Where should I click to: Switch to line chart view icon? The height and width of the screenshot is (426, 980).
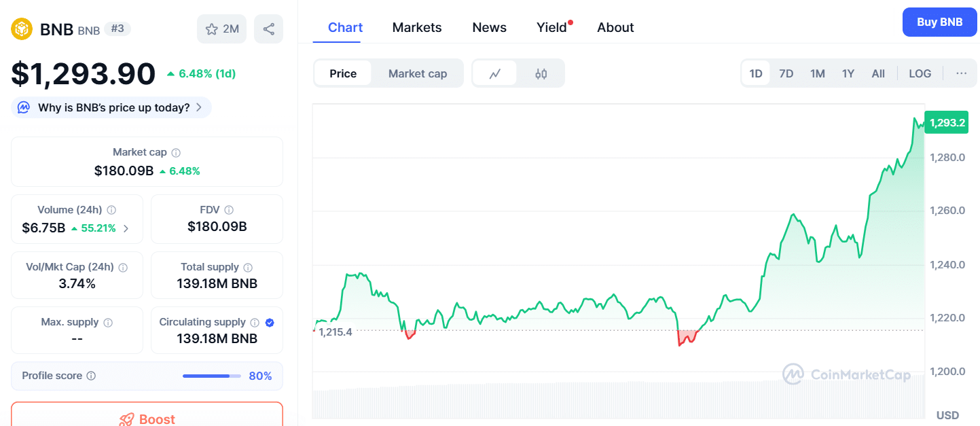[x=495, y=73]
